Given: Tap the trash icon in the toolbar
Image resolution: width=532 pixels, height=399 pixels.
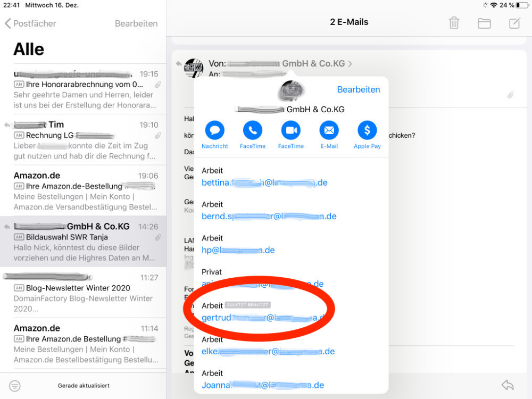Looking at the screenshot, I should click(454, 23).
